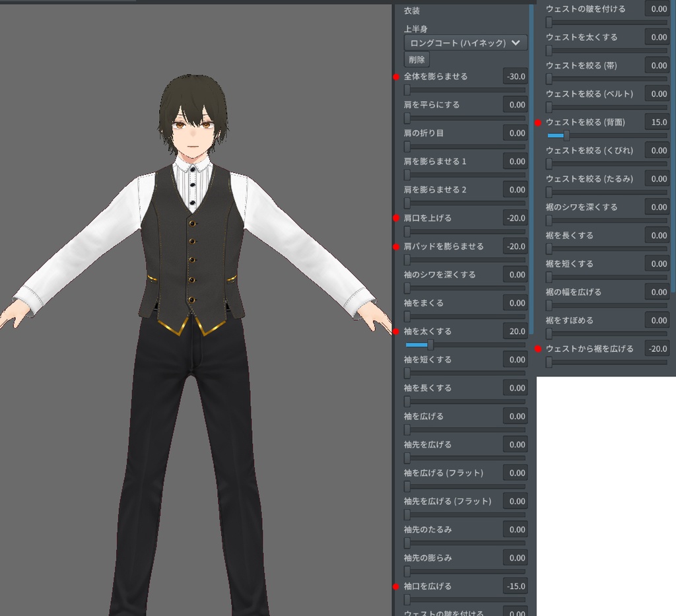Click the 肩を膨らませる 2 value field
This screenshot has width=676, height=616.
515,189
